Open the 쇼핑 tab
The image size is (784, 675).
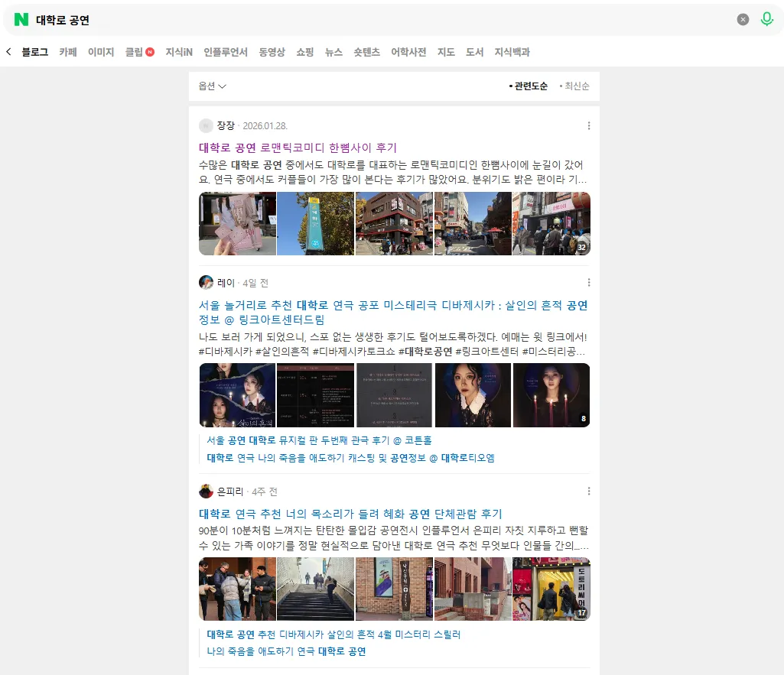point(305,52)
